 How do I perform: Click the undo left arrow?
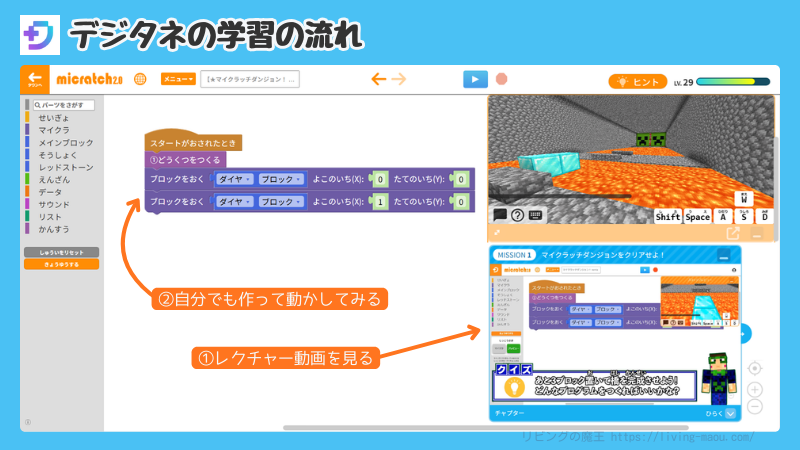coord(379,79)
